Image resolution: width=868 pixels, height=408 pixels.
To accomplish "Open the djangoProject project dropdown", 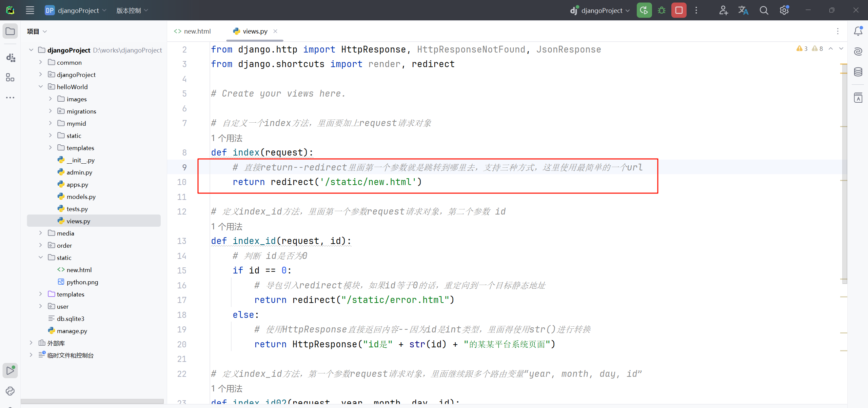I will [76, 10].
